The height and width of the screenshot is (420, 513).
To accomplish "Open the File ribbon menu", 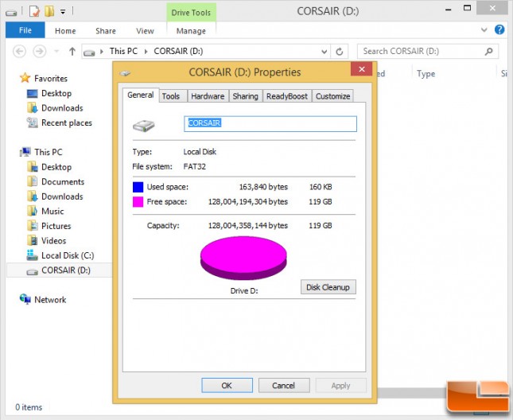I will click(x=25, y=30).
